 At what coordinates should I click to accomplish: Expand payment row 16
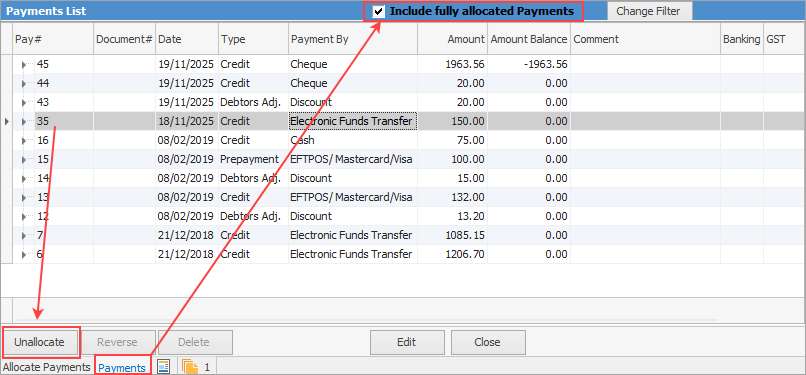24,141
